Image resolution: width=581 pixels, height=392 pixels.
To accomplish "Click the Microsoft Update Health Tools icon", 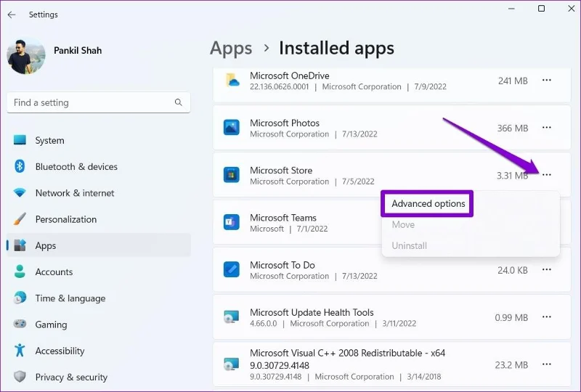I will (x=232, y=317).
